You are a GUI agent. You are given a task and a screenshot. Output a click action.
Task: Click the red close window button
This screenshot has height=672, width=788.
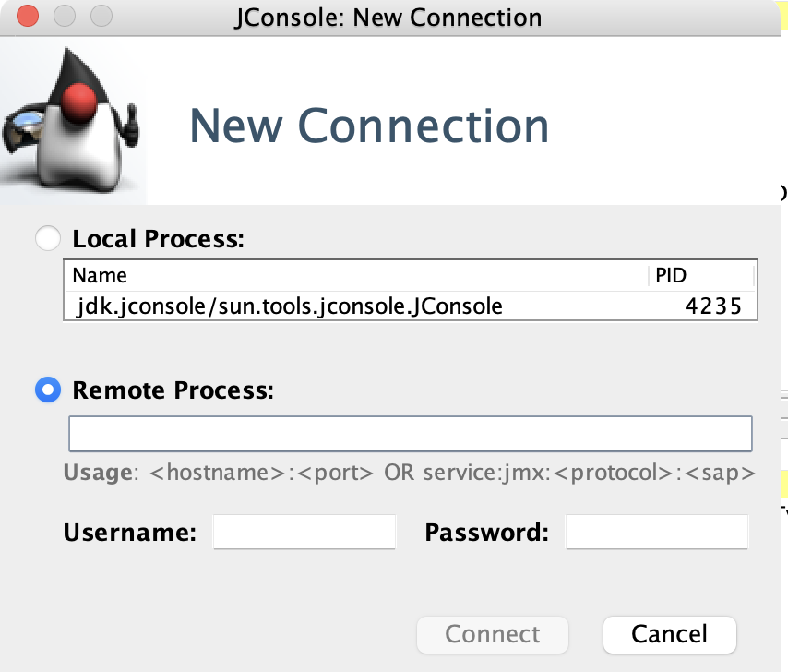[27, 16]
